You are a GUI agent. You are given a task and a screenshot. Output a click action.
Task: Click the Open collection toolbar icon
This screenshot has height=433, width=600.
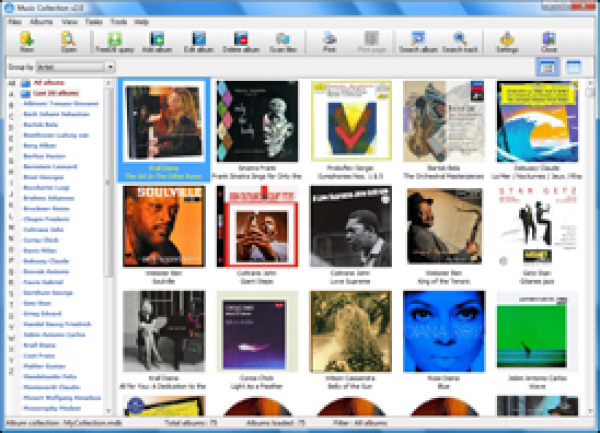[68, 42]
